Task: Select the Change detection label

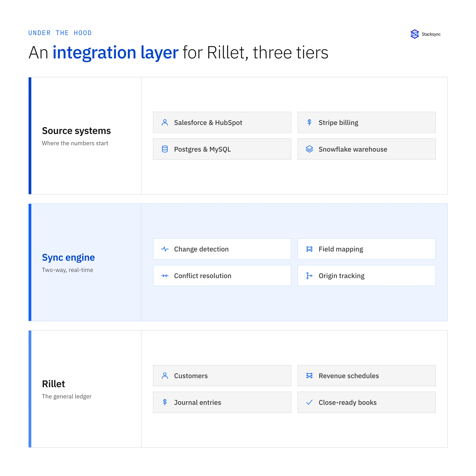Action: pos(202,249)
